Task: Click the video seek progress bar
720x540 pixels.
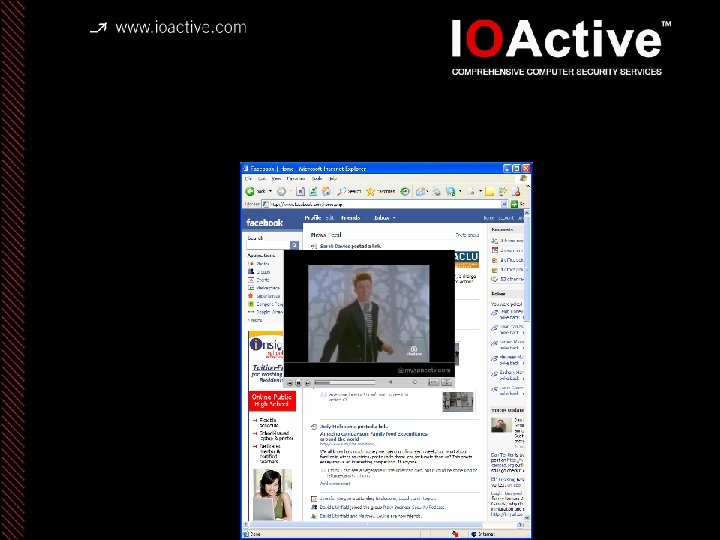Action: (x=345, y=382)
